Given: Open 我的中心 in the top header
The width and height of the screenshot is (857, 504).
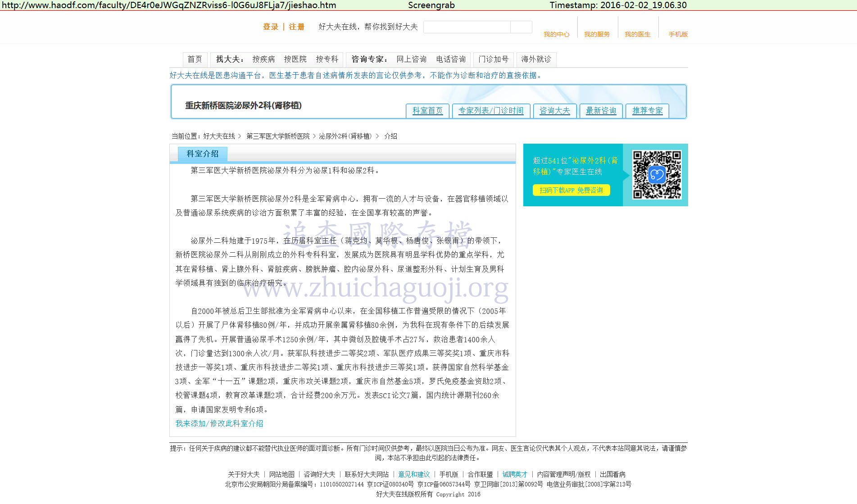Looking at the screenshot, I should pyautogui.click(x=556, y=34).
